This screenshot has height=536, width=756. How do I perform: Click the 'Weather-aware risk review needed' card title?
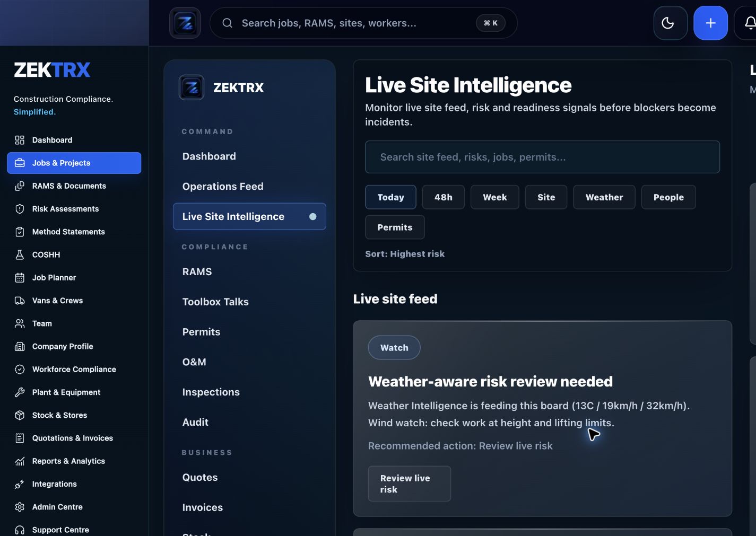[x=490, y=382]
